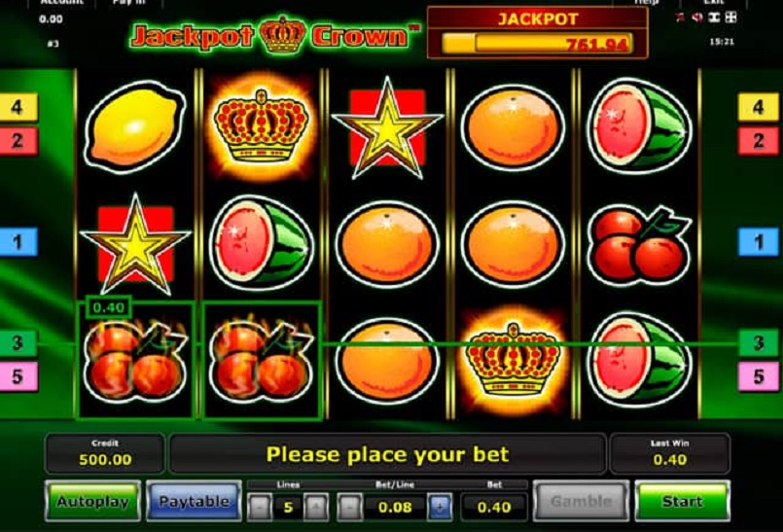
Task: Click the Jackpot progress bar
Action: coord(538,44)
